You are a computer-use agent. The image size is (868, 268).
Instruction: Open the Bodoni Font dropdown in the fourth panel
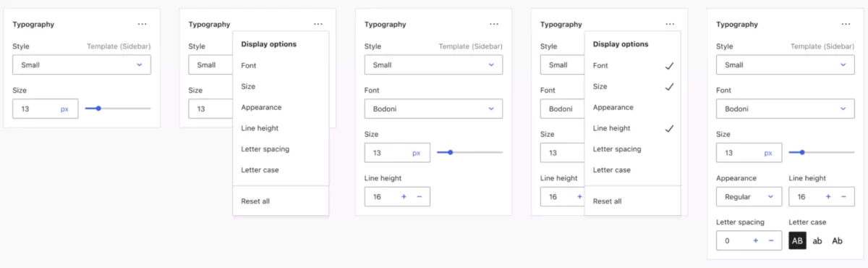click(x=562, y=109)
